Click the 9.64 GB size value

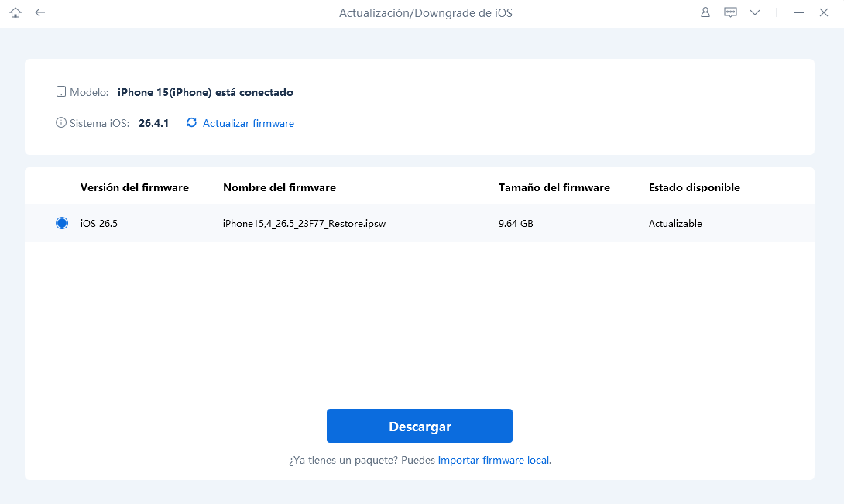click(x=516, y=224)
